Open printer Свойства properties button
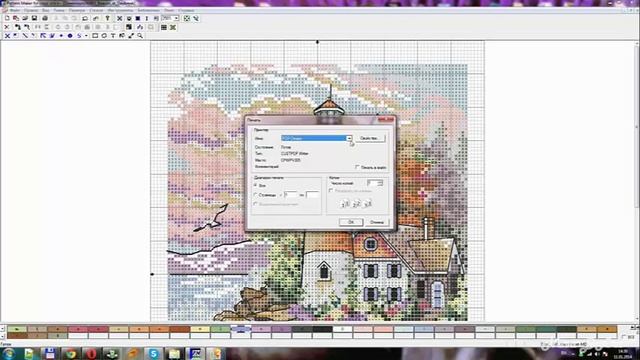640x360 pixels. 370,138
